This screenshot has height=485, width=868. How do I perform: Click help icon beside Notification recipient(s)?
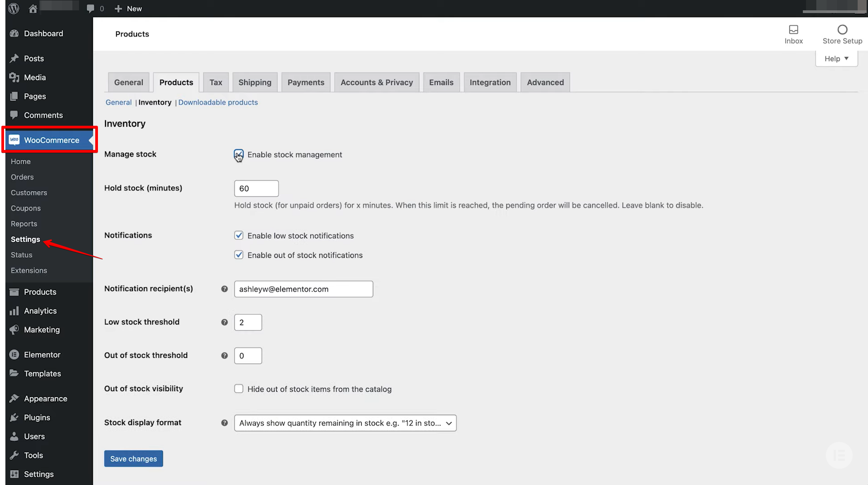[x=224, y=289]
